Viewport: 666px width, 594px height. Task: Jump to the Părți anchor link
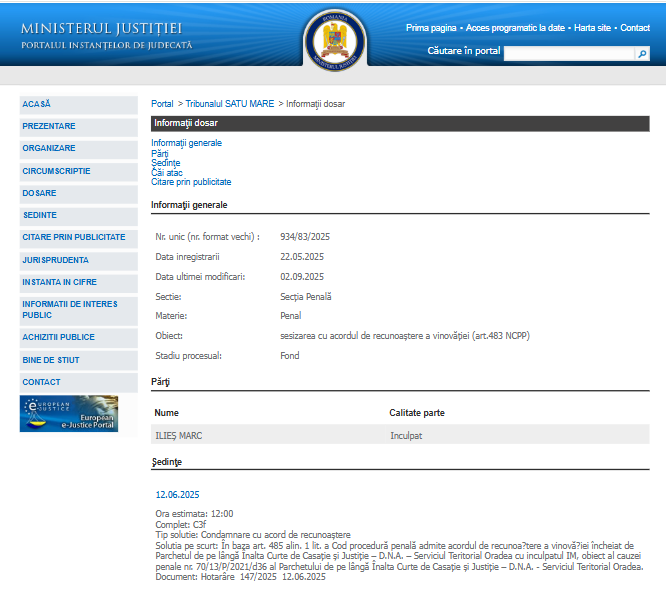pos(160,153)
